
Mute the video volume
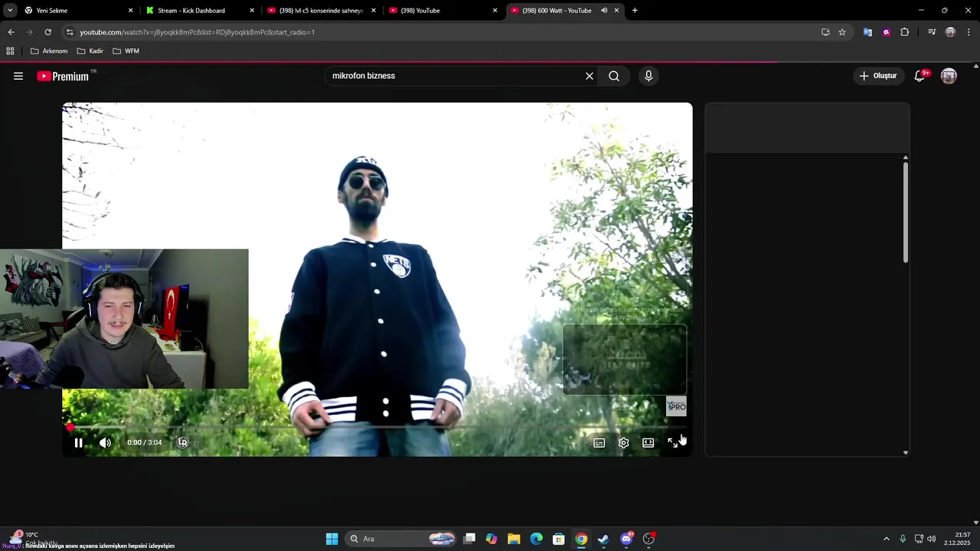[105, 442]
